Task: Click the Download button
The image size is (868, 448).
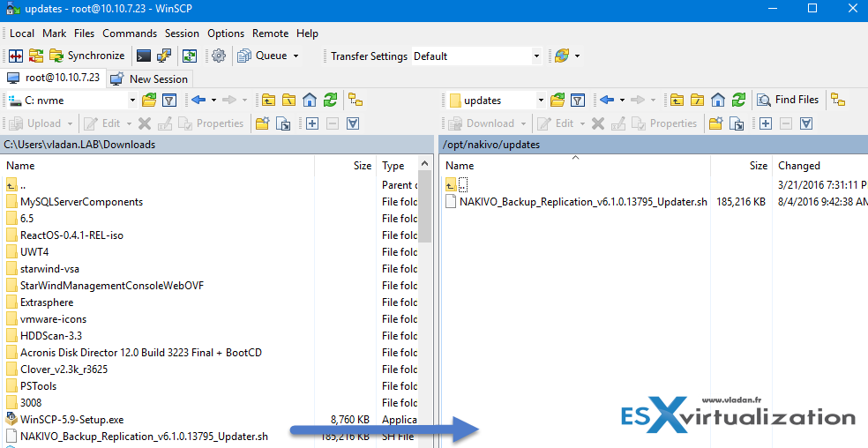Action: (x=481, y=123)
